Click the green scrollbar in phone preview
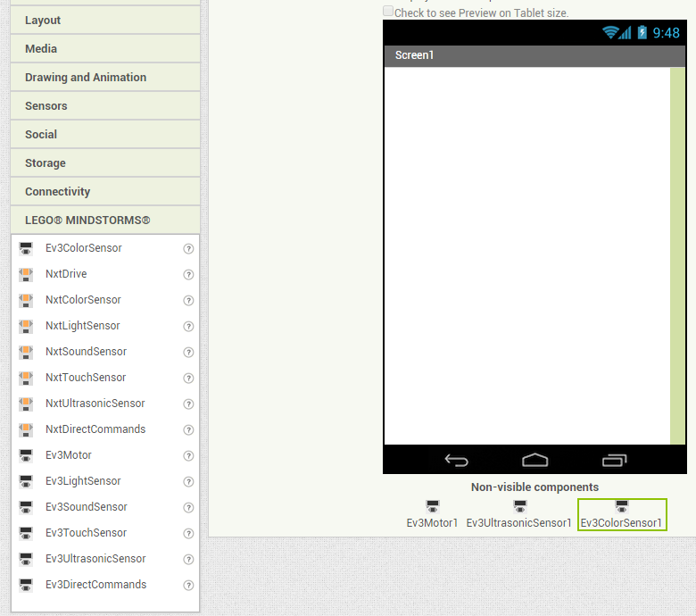 coord(677,255)
